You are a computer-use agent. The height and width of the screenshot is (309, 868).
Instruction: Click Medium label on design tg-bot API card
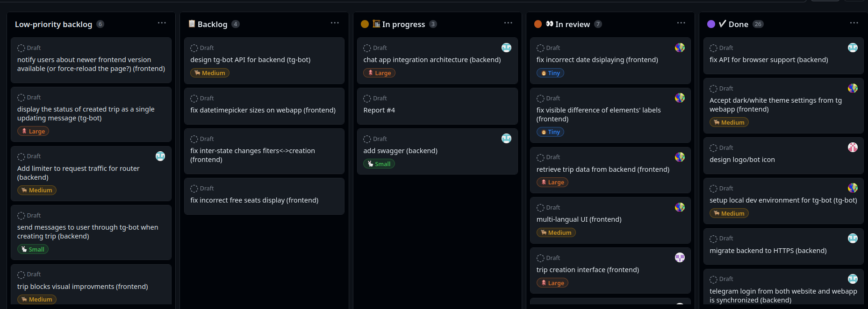210,73
